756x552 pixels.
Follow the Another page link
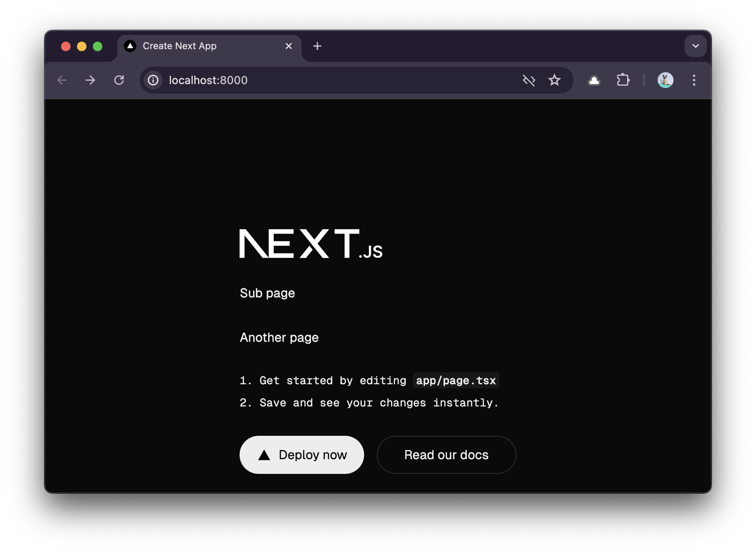point(279,337)
